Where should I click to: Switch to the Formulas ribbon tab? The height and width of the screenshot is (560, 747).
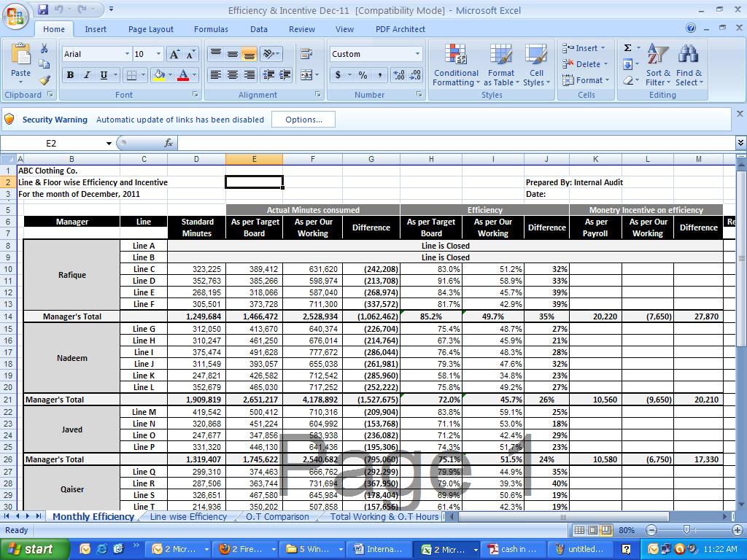(x=211, y=29)
